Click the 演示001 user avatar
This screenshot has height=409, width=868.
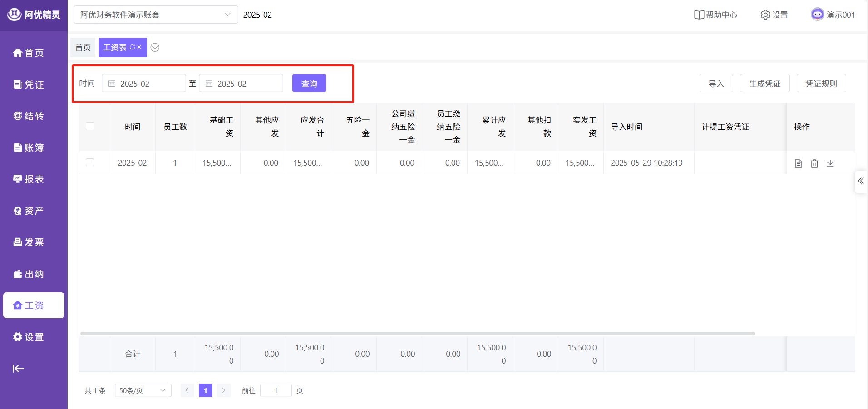pyautogui.click(x=817, y=15)
